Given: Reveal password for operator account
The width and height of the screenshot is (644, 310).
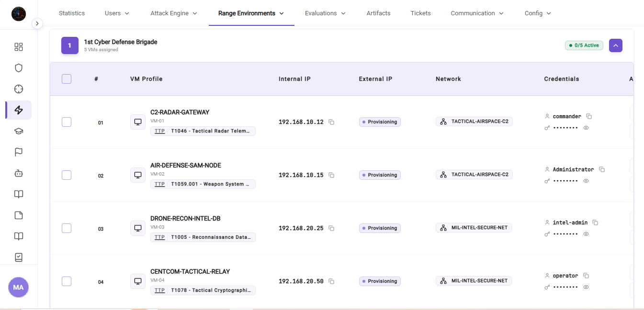Looking at the screenshot, I should coord(586,287).
